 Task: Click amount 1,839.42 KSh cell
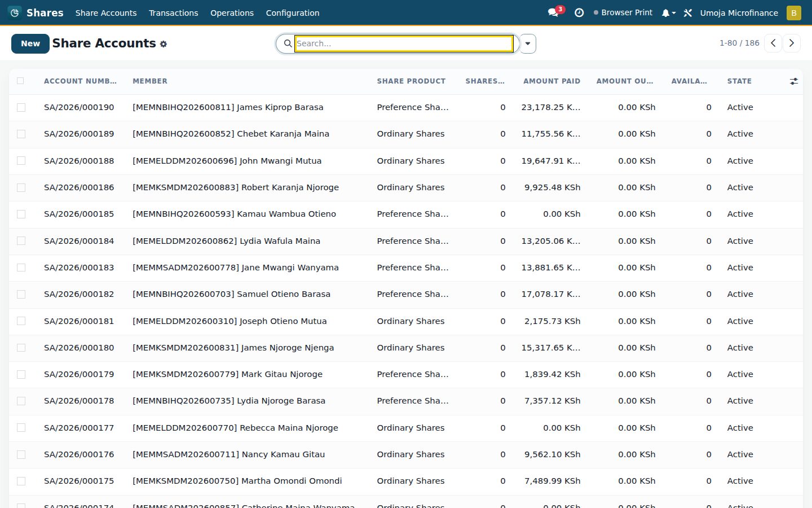552,374
